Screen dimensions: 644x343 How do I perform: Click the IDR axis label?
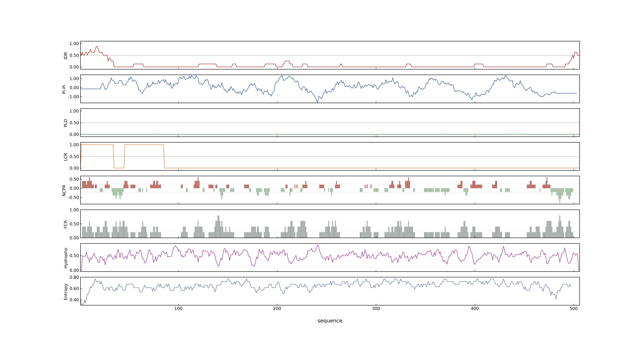(66, 55)
